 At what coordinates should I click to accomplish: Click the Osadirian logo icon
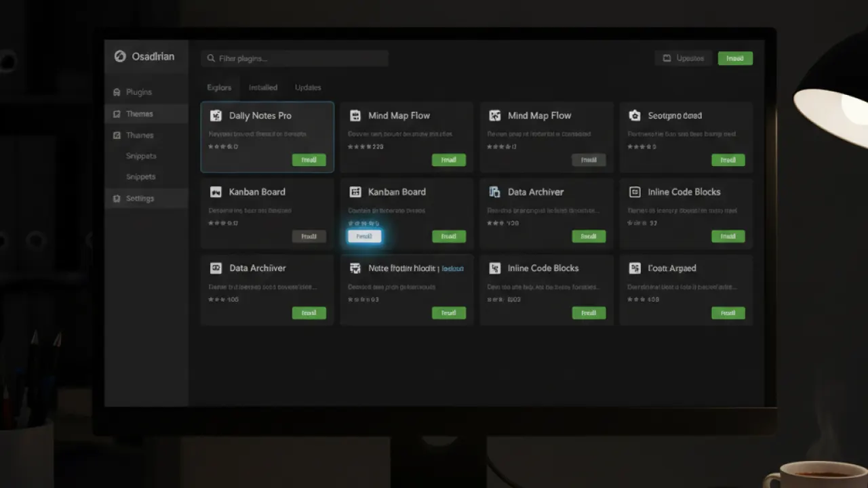click(120, 56)
